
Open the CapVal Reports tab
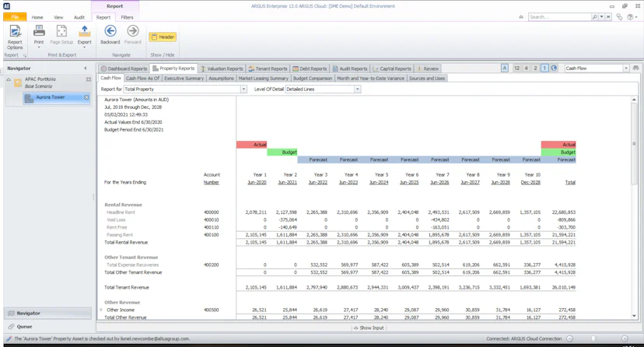(x=392, y=68)
